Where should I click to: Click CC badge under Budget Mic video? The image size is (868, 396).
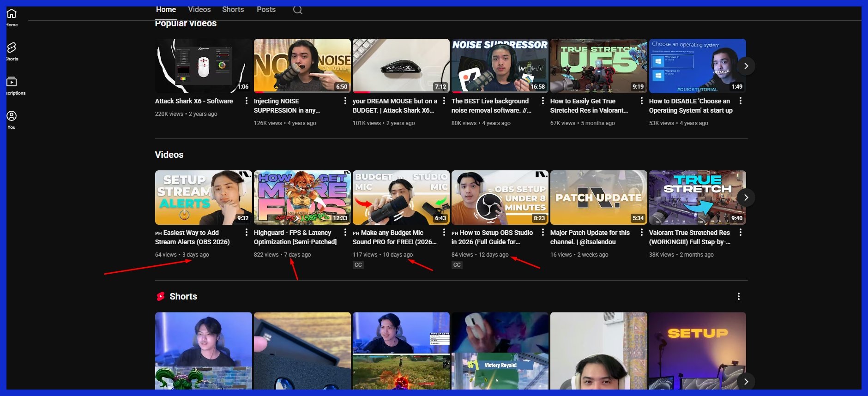358,265
